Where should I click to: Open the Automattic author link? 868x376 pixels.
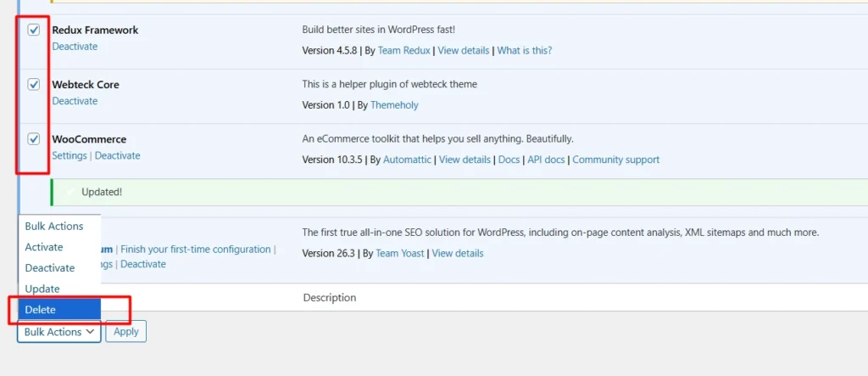(x=407, y=160)
